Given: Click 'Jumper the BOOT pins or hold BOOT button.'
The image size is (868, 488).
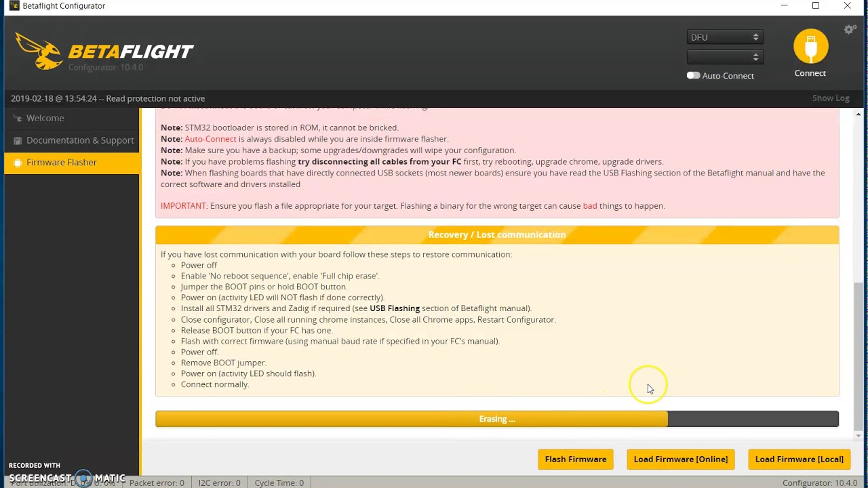Looking at the screenshot, I should point(264,287).
